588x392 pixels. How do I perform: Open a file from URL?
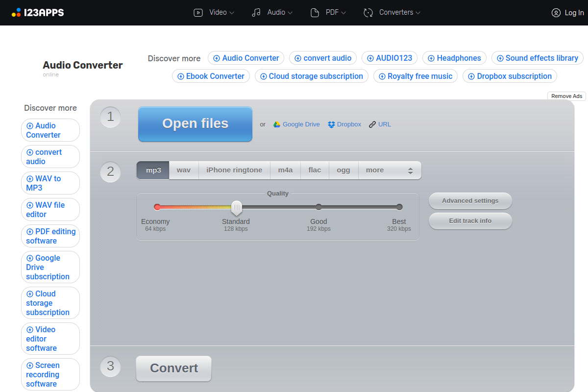pos(380,124)
